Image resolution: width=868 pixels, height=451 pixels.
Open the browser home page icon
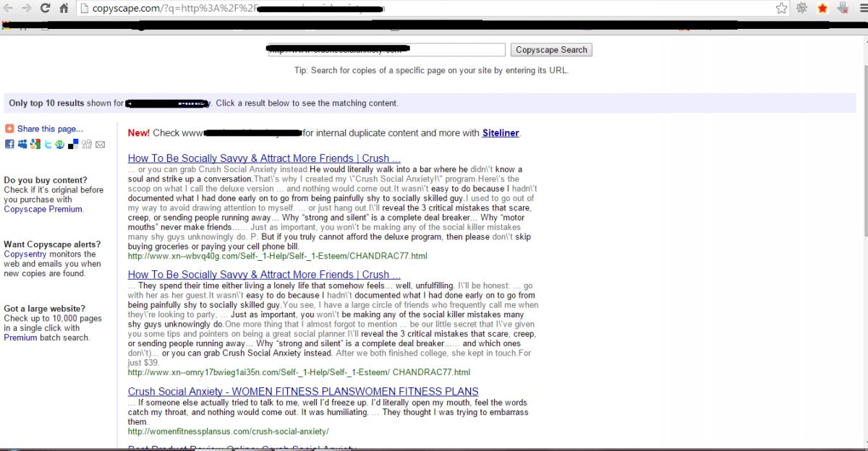(x=64, y=9)
